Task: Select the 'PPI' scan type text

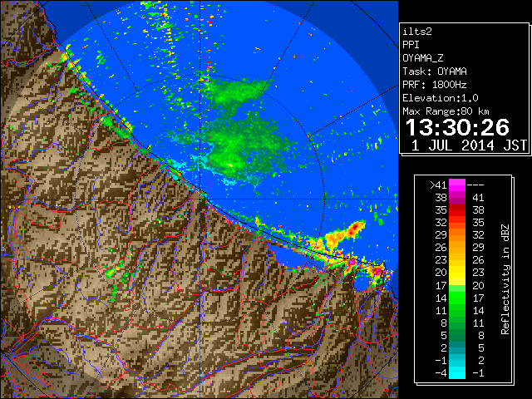Action: coord(411,45)
